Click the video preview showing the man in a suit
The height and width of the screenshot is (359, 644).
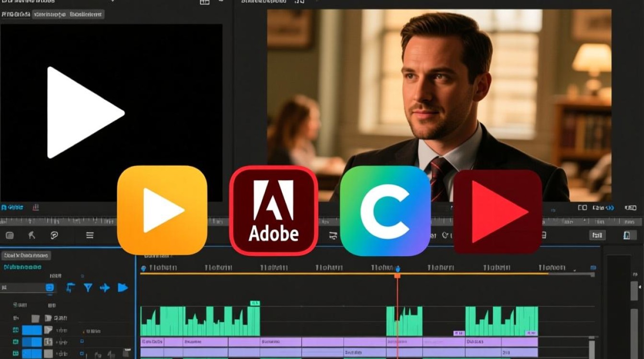[x=439, y=105]
